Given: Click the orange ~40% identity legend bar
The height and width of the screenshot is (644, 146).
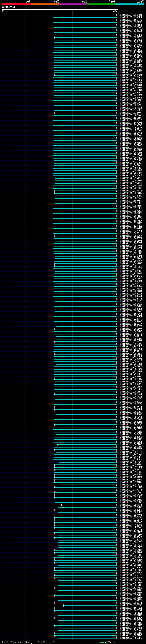Looking at the screenshot, I should tap(45, 4).
